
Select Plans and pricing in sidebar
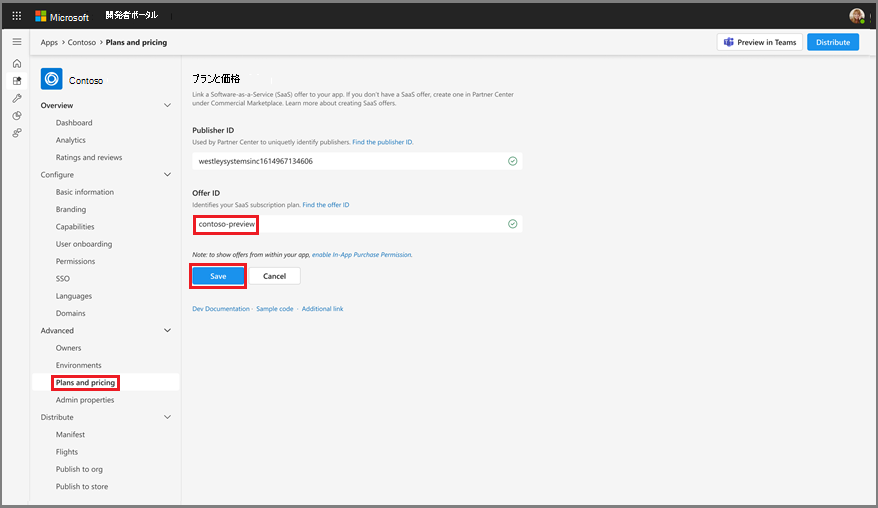click(x=85, y=383)
